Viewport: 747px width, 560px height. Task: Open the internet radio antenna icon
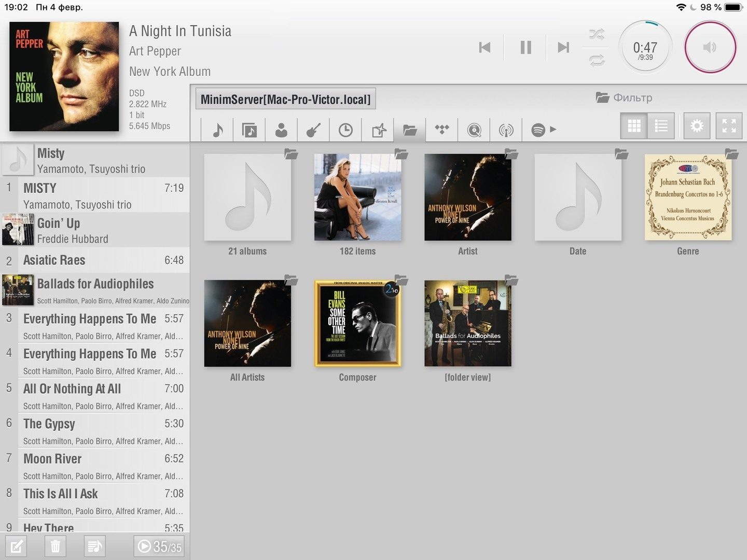[x=506, y=130]
